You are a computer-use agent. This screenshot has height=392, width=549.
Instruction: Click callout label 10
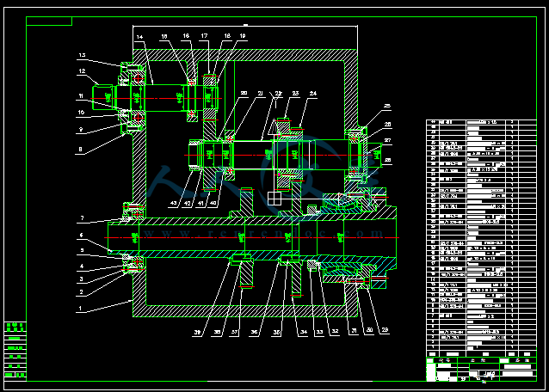(81, 113)
